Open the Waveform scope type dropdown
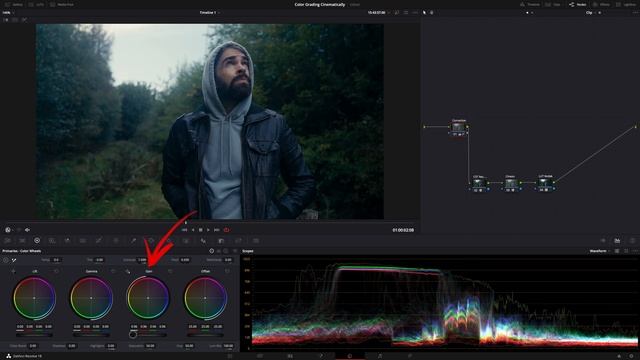The image size is (640, 360). 599,251
